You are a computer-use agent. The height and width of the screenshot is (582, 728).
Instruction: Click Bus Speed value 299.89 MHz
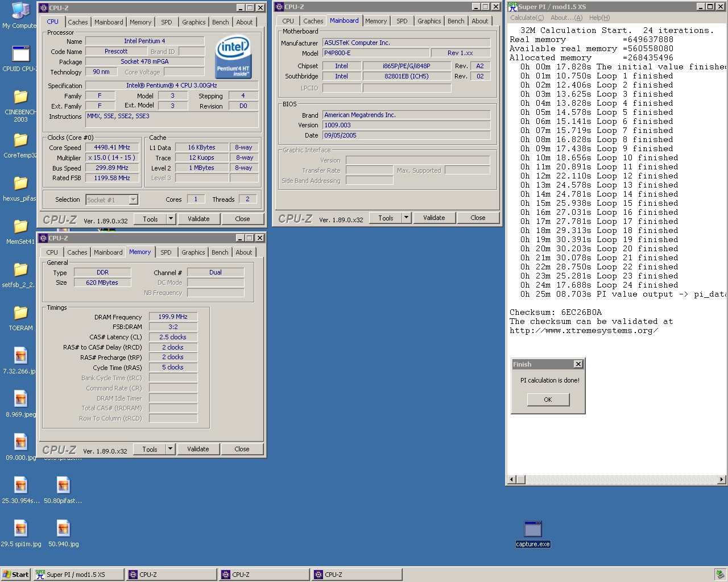click(112, 168)
